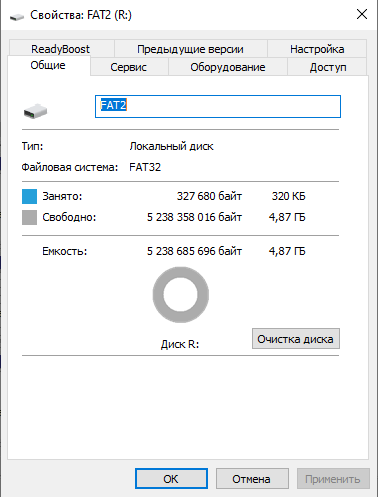The height and width of the screenshot is (497, 378).
Task: Click the Применить button
Action: click(333, 479)
